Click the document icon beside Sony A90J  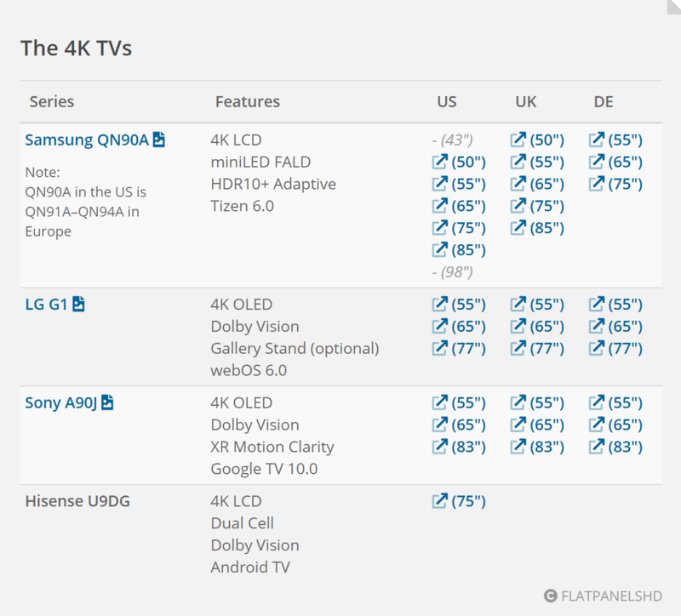[107, 402]
